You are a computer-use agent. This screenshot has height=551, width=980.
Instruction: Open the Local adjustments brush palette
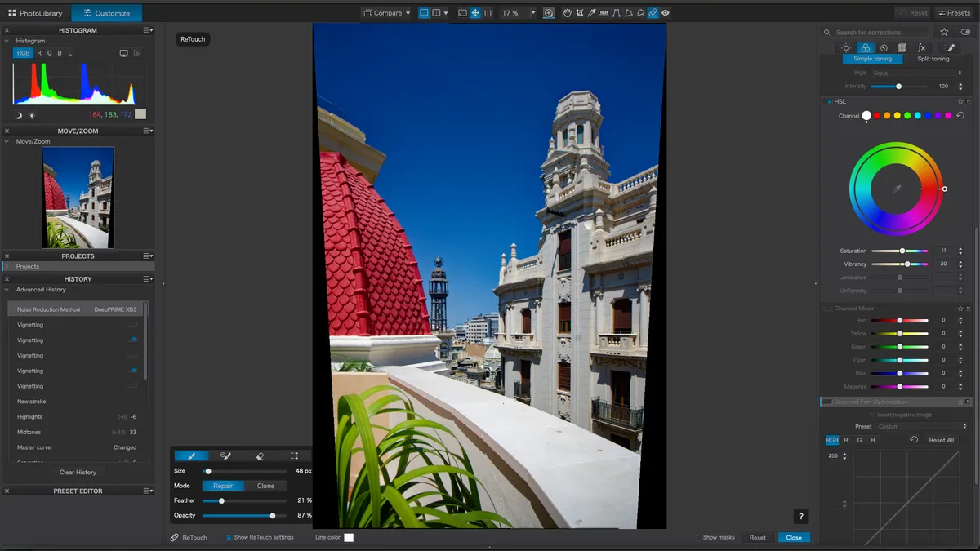(951, 48)
